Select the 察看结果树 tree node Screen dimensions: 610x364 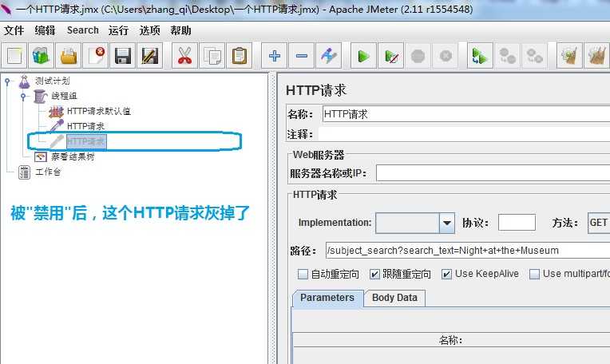click(x=73, y=156)
